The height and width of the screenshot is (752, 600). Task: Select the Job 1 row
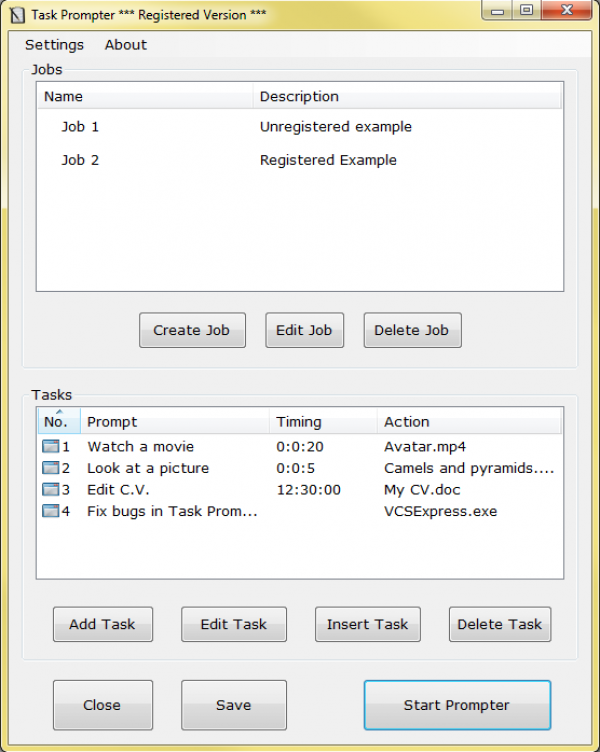point(80,127)
